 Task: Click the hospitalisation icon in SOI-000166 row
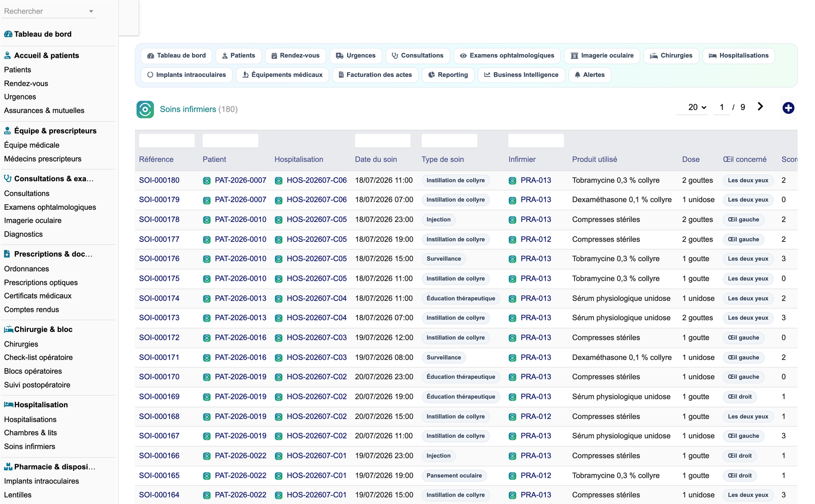279,456
